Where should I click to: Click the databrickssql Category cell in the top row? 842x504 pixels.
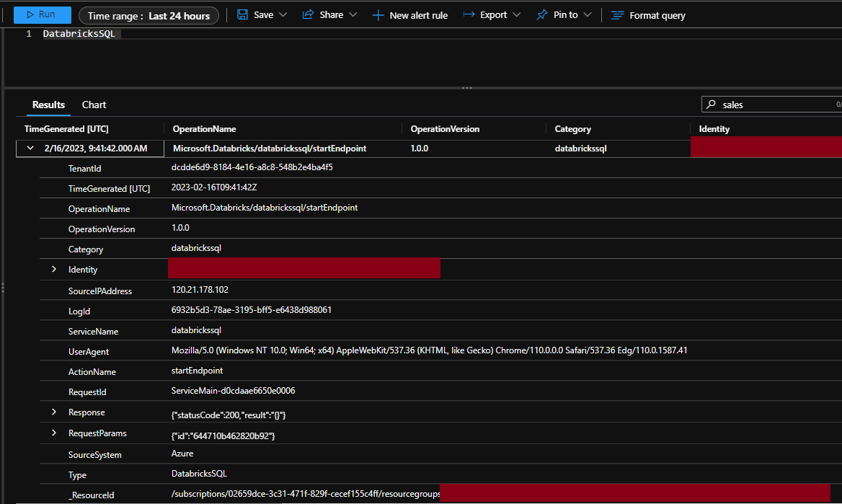(580, 149)
